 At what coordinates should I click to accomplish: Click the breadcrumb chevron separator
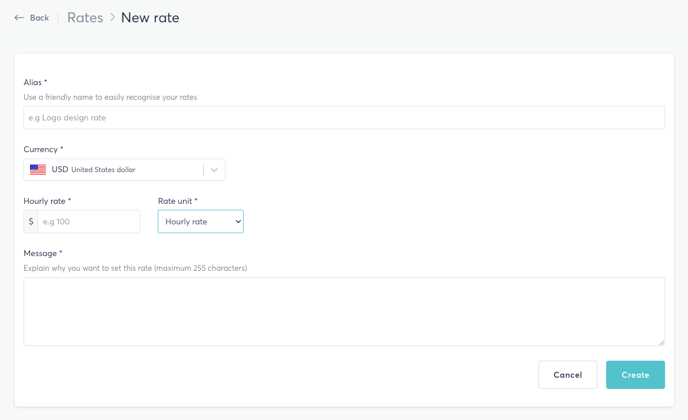pos(112,18)
